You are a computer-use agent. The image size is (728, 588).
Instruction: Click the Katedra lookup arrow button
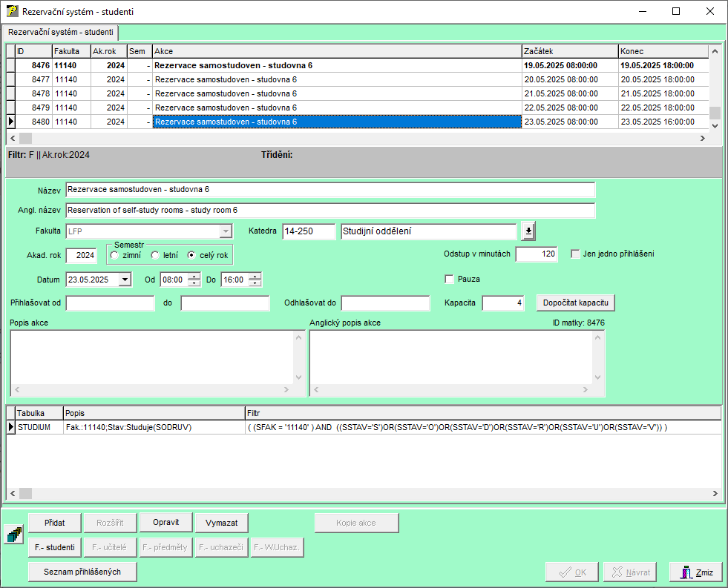point(528,231)
